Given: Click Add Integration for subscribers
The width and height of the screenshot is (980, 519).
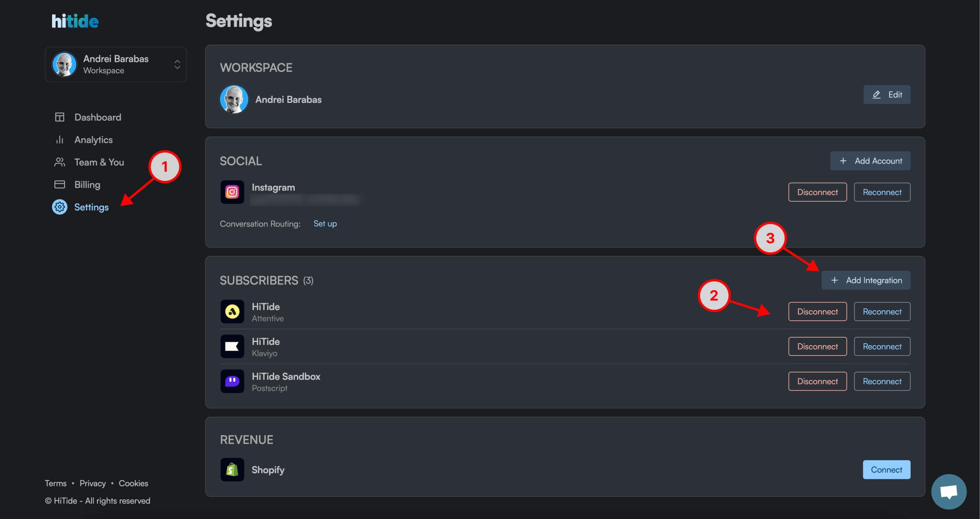Looking at the screenshot, I should coord(866,281).
